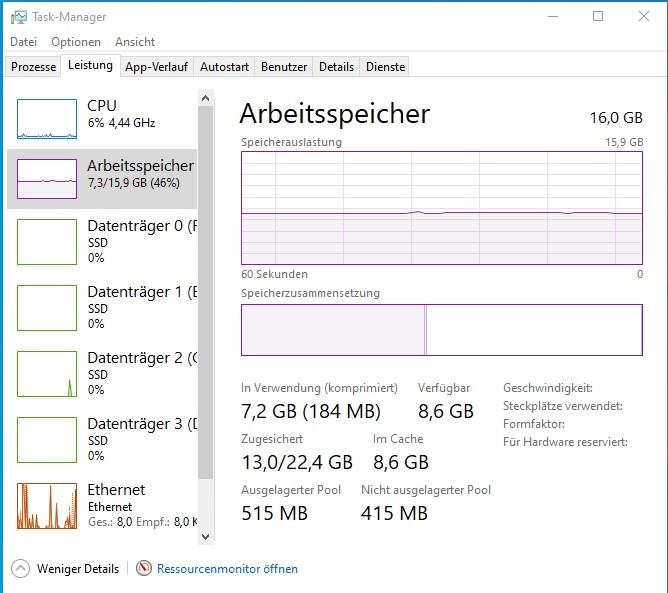Click the sidebar scroll up arrow
The height and width of the screenshot is (593, 668).
(206, 98)
